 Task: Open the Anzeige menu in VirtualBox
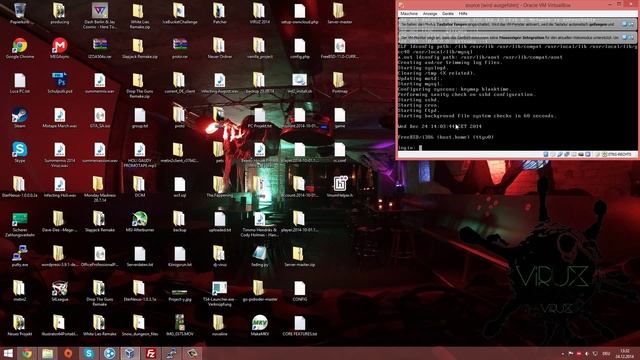pos(430,13)
